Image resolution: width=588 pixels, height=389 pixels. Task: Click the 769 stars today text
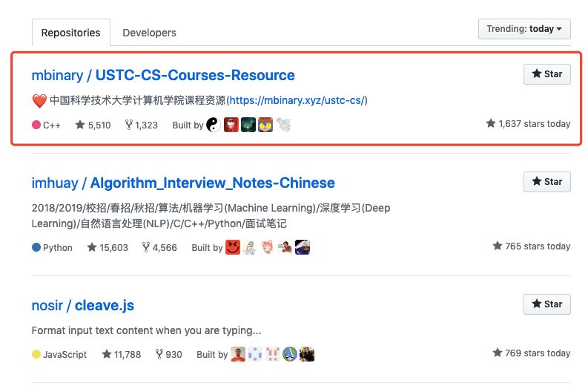(532, 353)
